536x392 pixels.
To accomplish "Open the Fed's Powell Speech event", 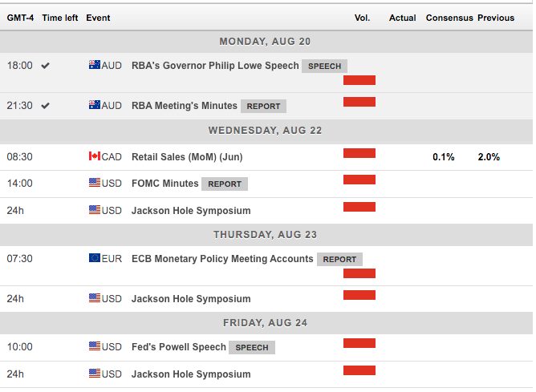I will 179,347.
